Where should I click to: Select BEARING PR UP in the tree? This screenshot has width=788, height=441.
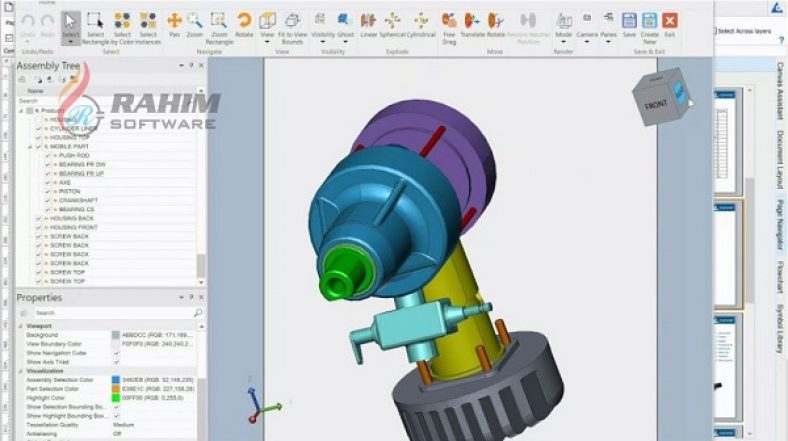81,174
